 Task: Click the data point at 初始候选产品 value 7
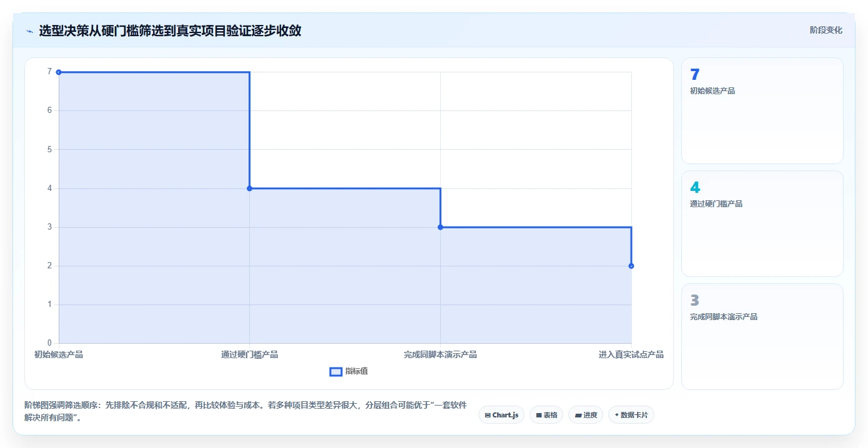tap(59, 72)
